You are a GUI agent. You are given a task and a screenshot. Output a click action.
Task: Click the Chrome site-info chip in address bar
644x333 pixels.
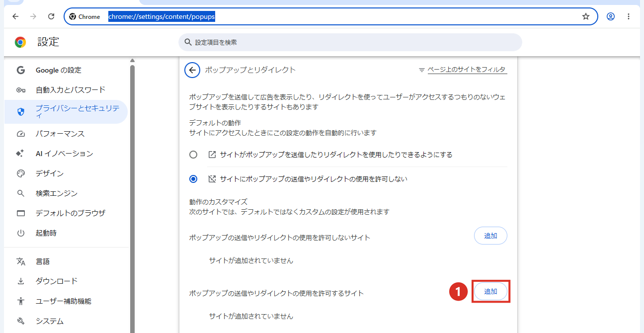click(x=85, y=16)
